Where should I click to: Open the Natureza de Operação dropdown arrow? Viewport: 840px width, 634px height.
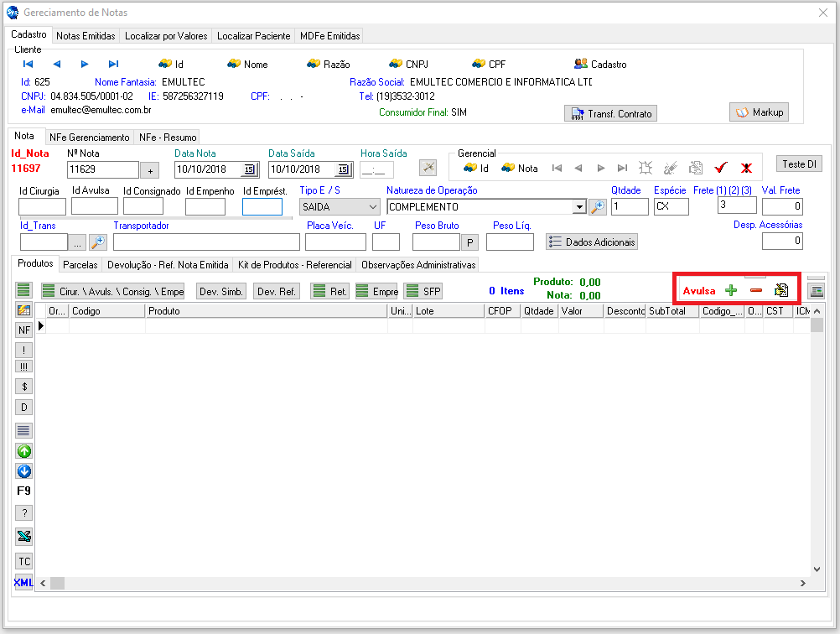(578, 207)
